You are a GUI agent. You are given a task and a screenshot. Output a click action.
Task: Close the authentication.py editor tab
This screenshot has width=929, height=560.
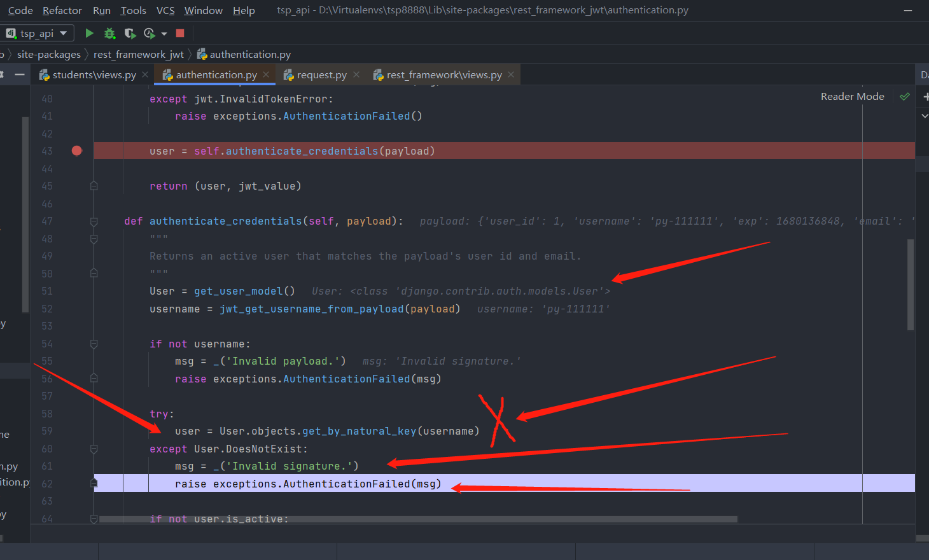click(x=266, y=74)
